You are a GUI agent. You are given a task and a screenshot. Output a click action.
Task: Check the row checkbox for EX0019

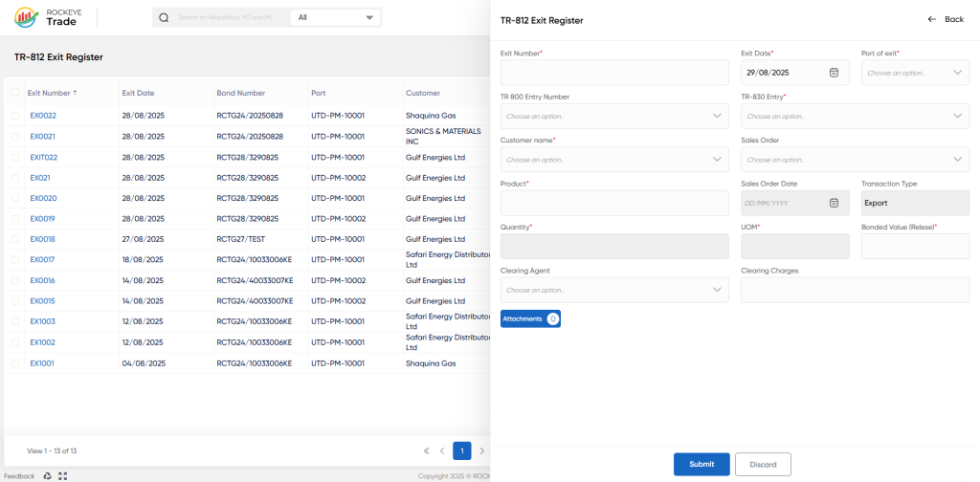[15, 219]
